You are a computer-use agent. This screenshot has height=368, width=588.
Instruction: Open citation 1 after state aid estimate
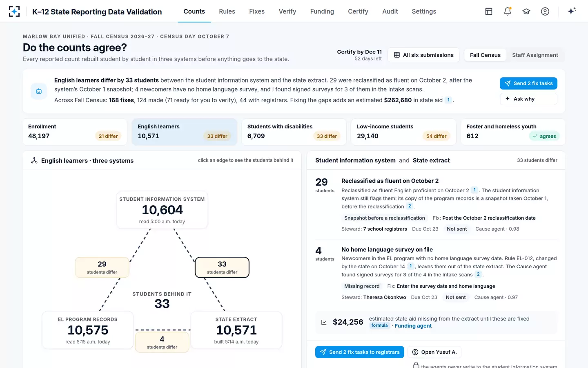click(x=448, y=100)
